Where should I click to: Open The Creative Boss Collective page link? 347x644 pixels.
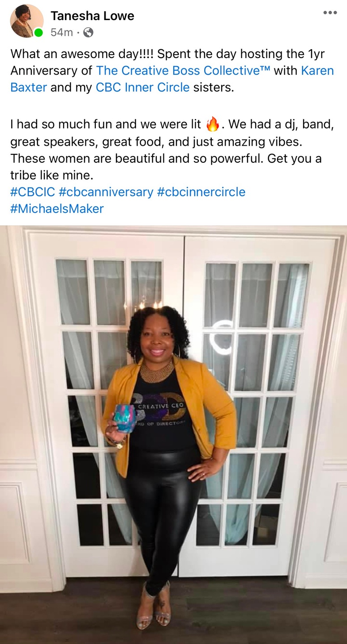pyautogui.click(x=183, y=71)
